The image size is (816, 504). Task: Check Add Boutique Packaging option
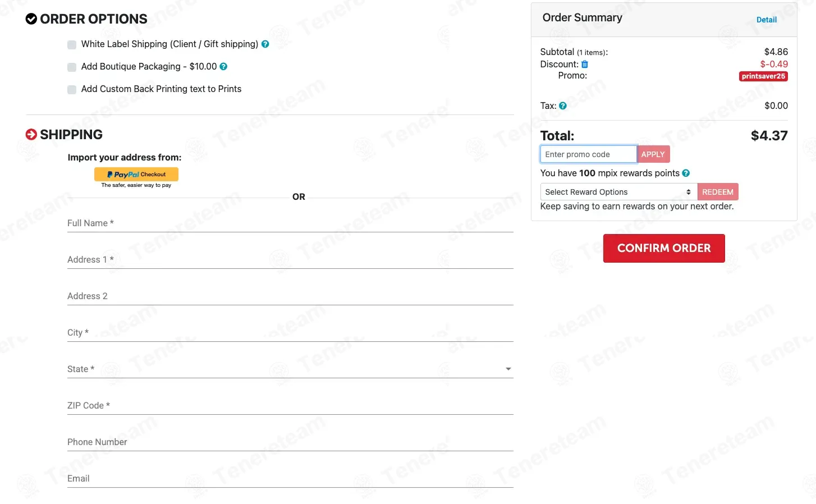[72, 67]
